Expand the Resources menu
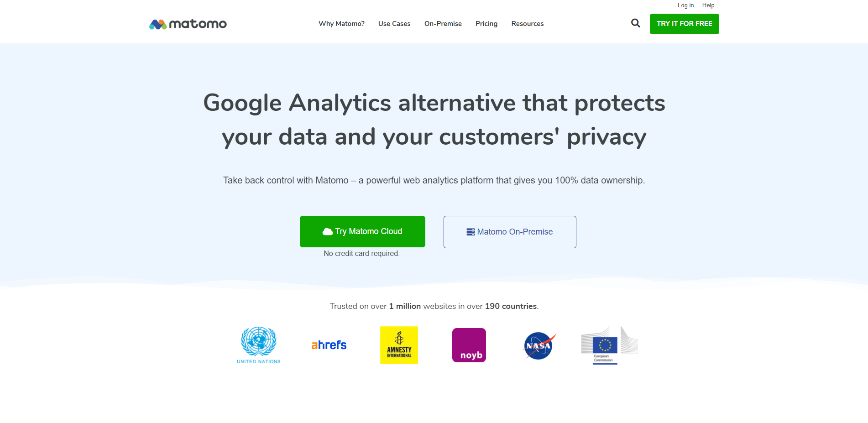The image size is (868, 423). (x=528, y=24)
